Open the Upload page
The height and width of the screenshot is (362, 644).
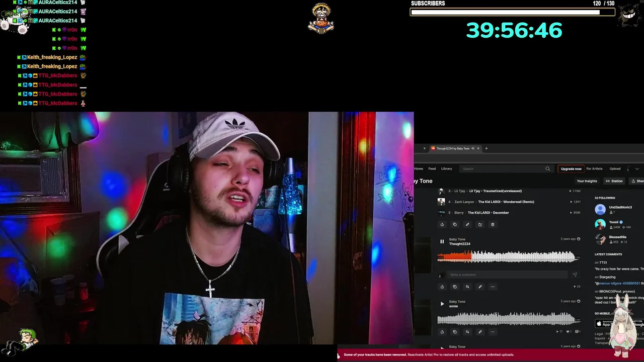pyautogui.click(x=615, y=169)
